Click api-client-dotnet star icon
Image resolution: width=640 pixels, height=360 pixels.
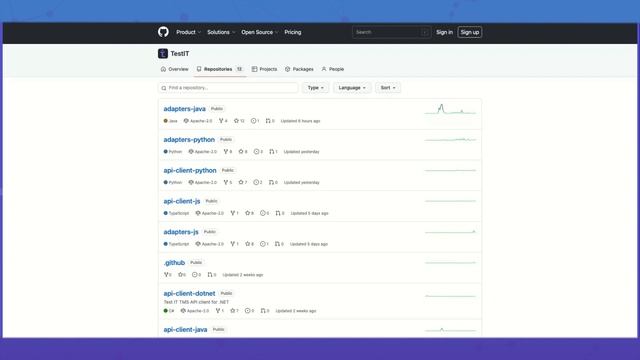click(233, 311)
